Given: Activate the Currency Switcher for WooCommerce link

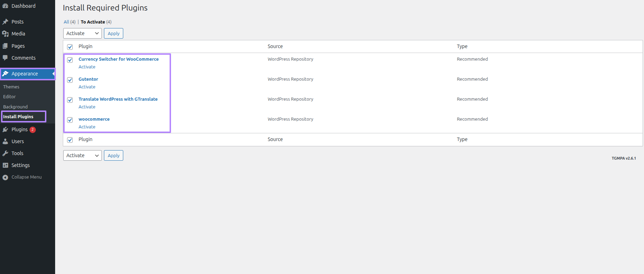Looking at the screenshot, I should pos(87,67).
